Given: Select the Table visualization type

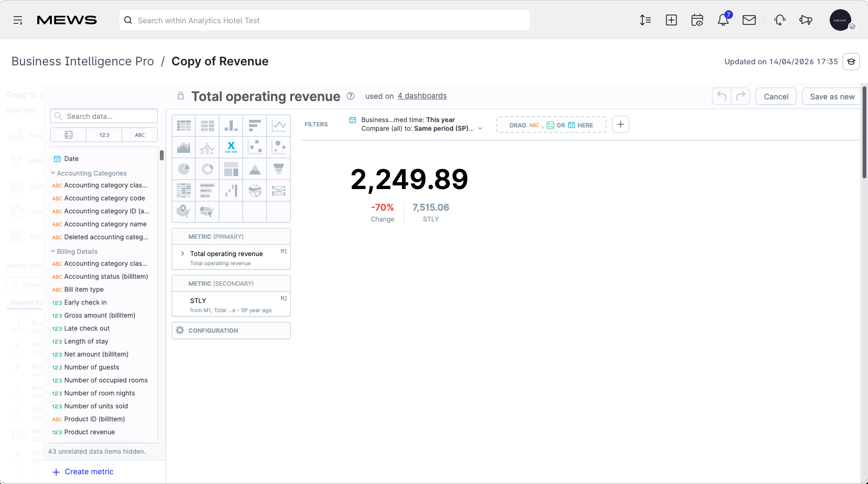Looking at the screenshot, I should pyautogui.click(x=184, y=125).
